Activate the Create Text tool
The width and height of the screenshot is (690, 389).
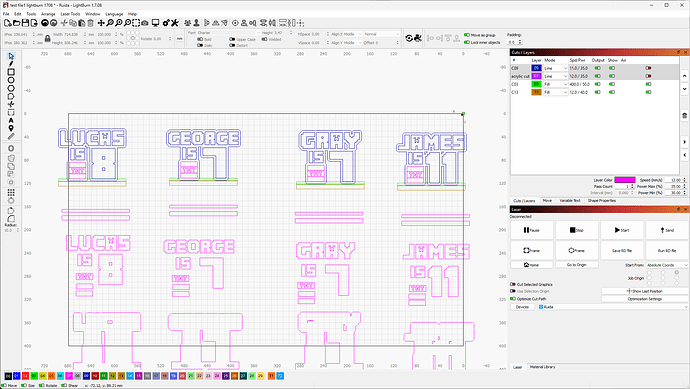[x=11, y=120]
